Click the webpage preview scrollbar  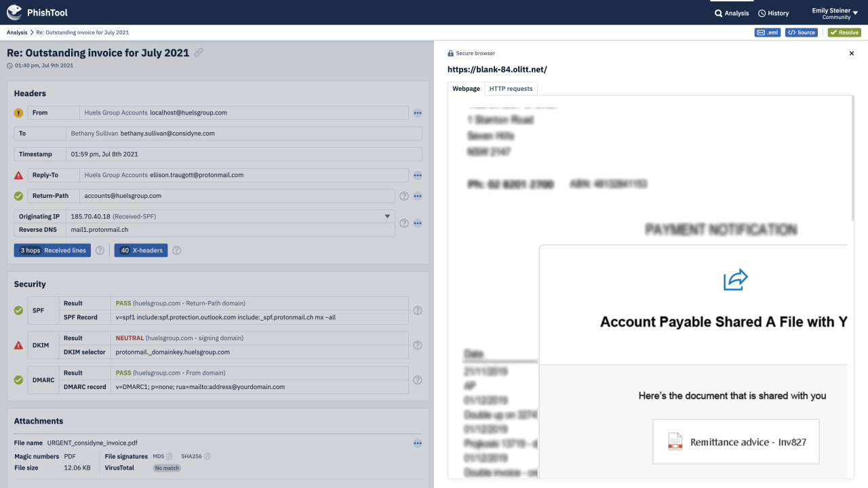pyautogui.click(x=852, y=158)
